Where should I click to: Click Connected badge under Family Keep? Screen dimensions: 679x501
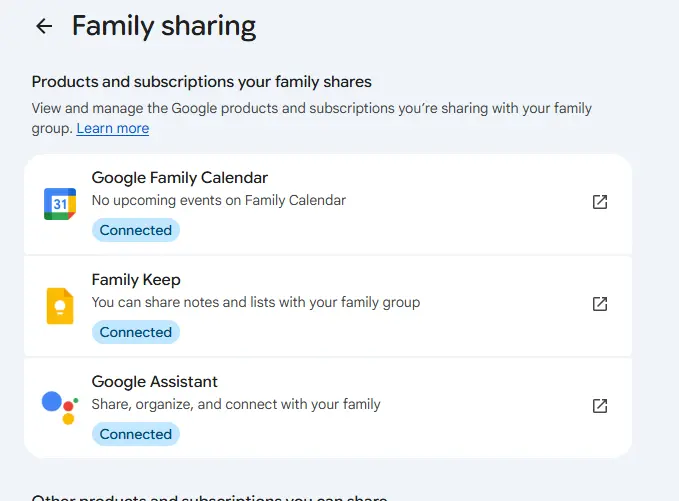136,332
